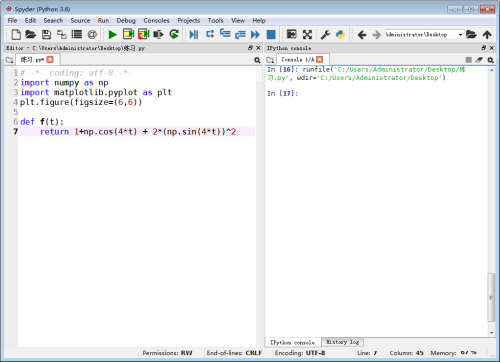This screenshot has height=362, width=500.
Task: Close the 练习.py editor tab
Action: click(50, 59)
